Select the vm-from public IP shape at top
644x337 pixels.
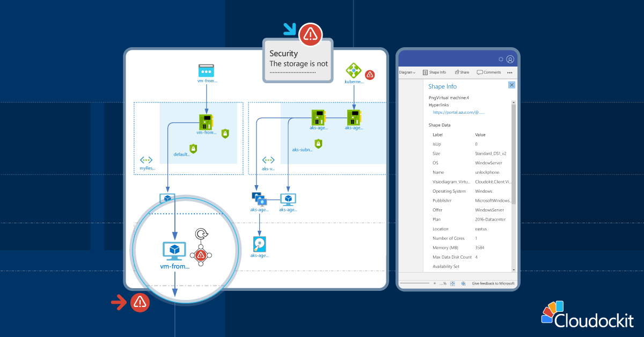(207, 70)
